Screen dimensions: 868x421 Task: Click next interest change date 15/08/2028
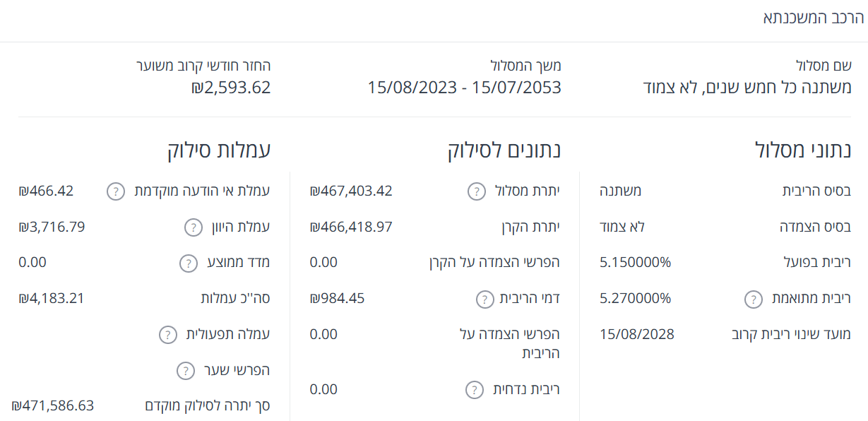pos(637,334)
